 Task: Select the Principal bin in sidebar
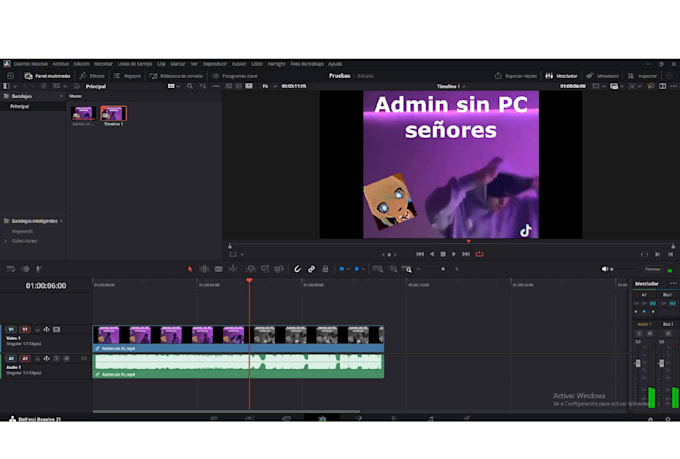click(20, 106)
